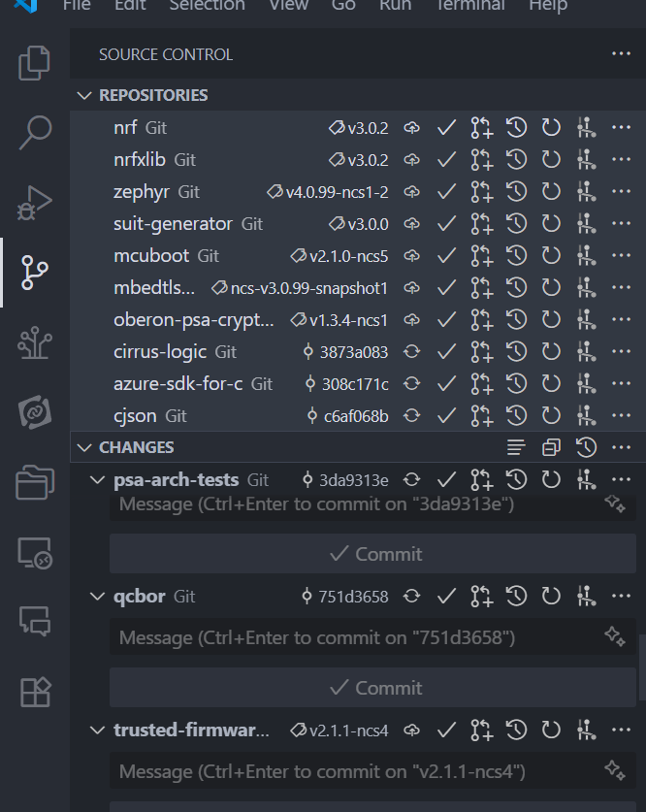Sync changes for azure-sdk-for-c repository
The image size is (646, 812).
click(x=411, y=384)
